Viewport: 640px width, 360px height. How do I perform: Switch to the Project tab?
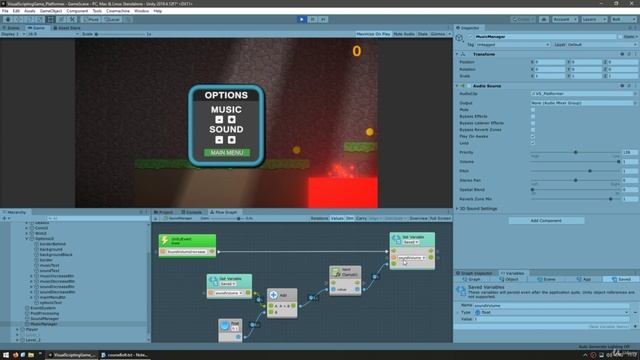(163, 212)
